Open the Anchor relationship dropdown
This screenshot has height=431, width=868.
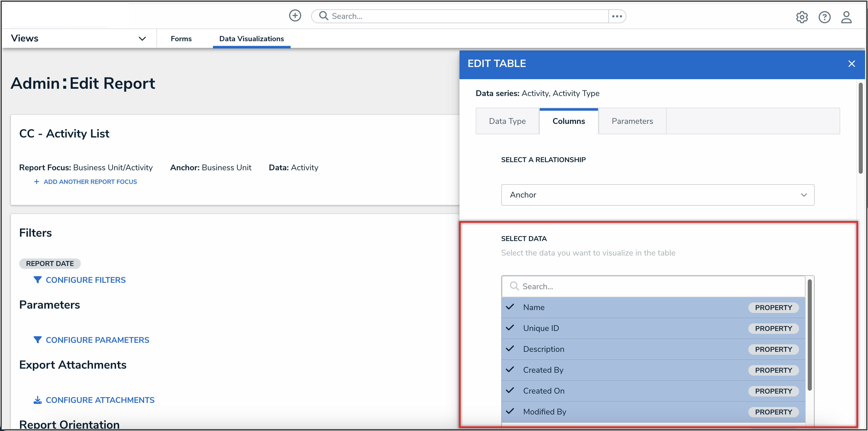[657, 195]
